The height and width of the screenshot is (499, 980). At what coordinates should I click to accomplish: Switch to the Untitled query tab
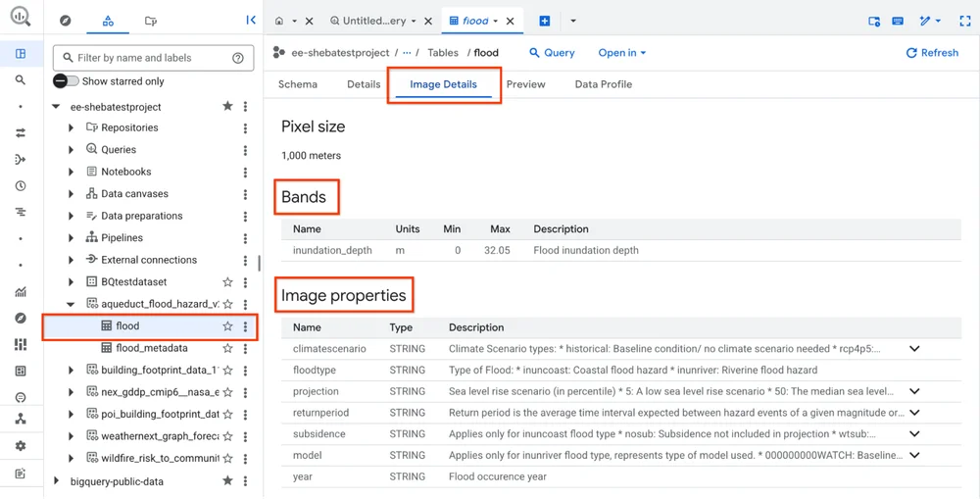tap(373, 21)
